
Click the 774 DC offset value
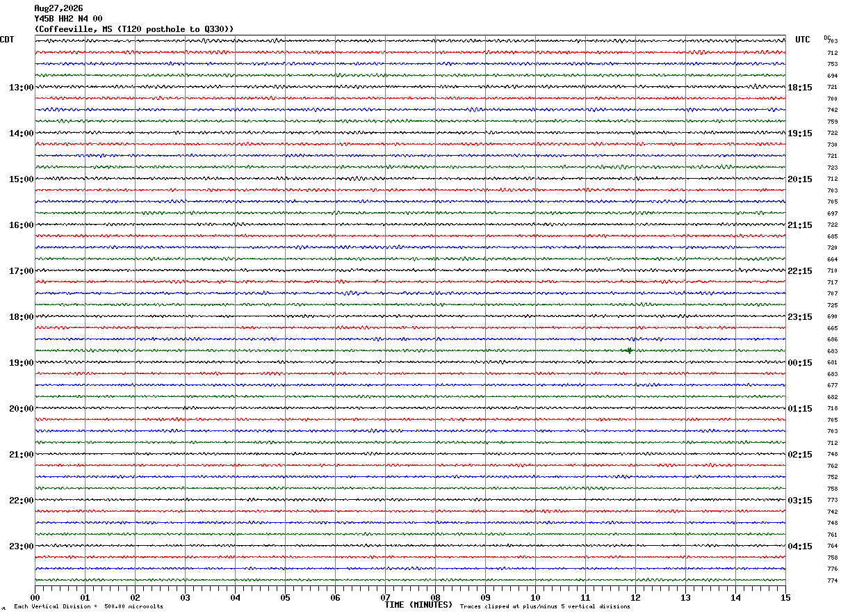pos(832,581)
